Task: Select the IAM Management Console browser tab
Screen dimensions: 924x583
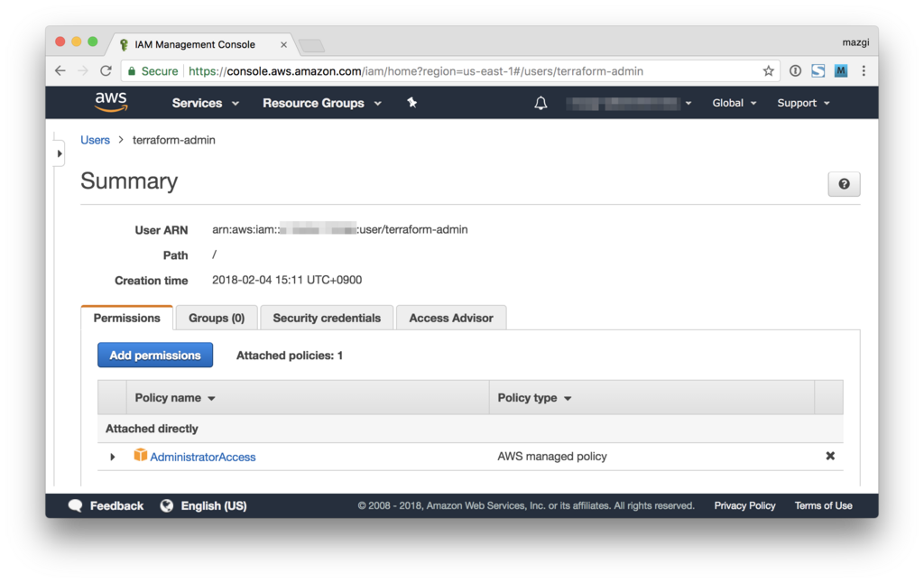Action: click(200, 45)
